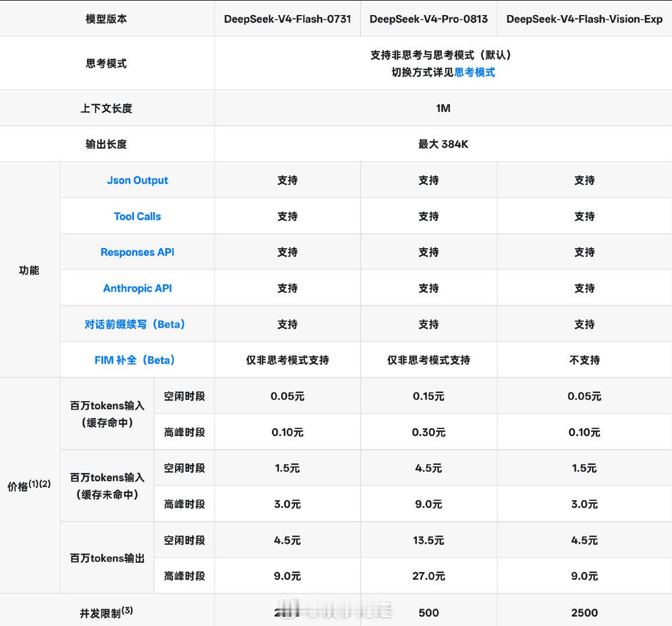Select the 1M context length value
The width and height of the screenshot is (672, 626).
pos(443,108)
